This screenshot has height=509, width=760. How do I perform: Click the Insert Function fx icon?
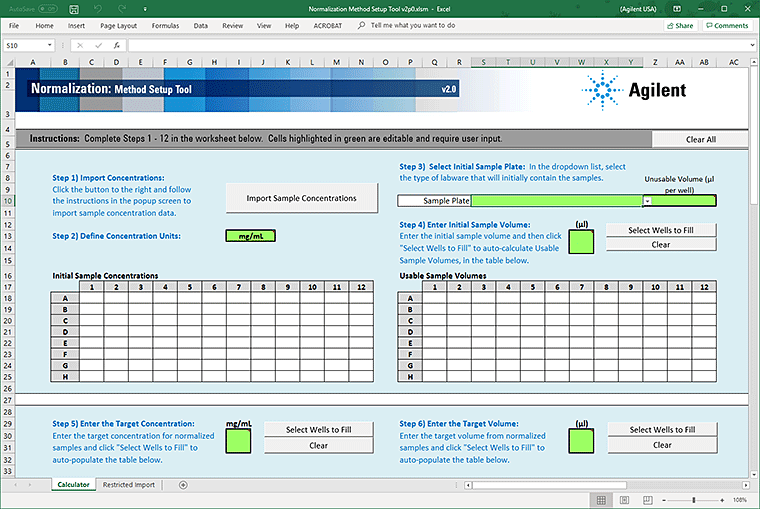(117, 45)
